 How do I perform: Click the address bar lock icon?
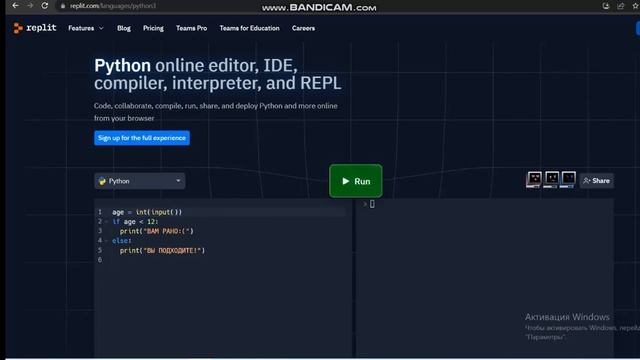pos(63,6)
